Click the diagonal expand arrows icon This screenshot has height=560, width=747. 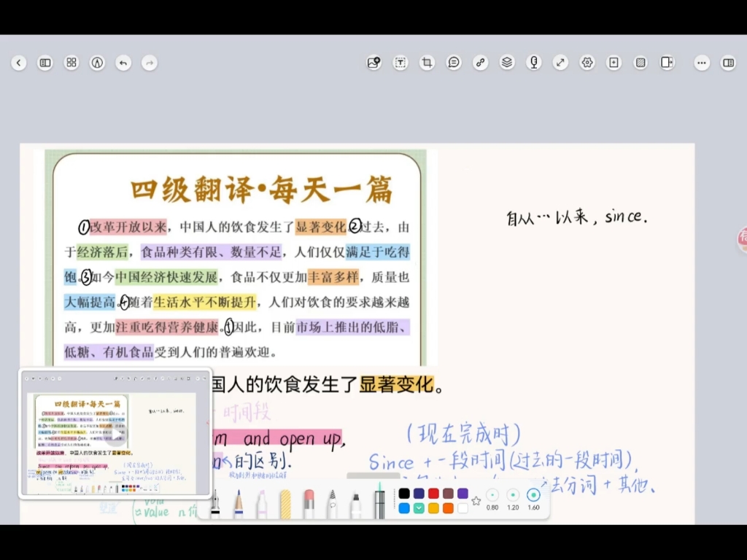pos(561,63)
